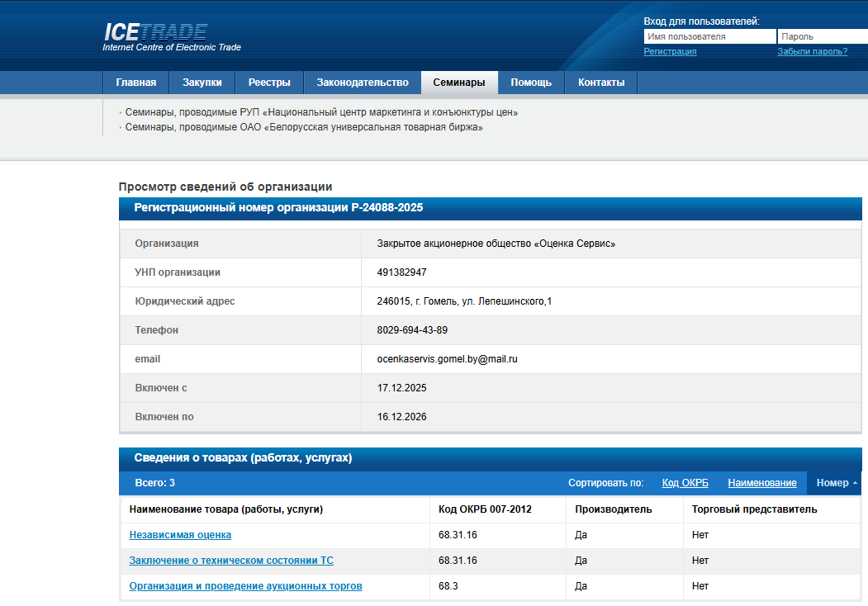Sort the list by Наименование
868x606 pixels.
coord(761,483)
